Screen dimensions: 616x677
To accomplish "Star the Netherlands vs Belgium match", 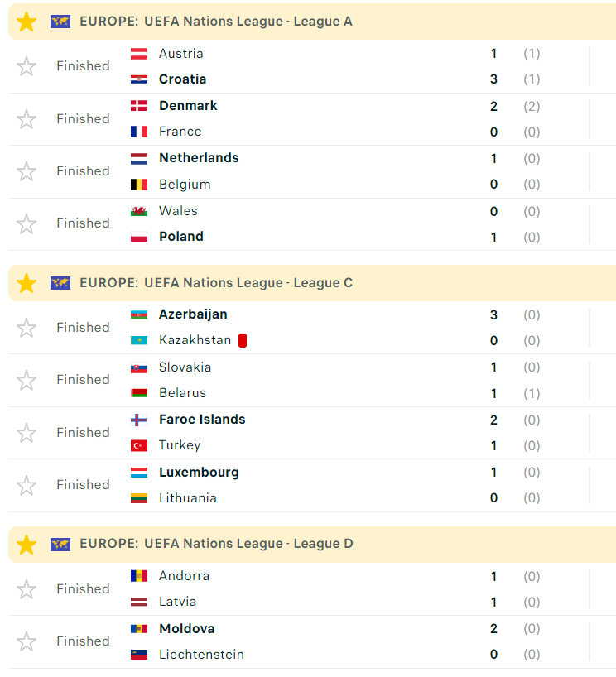I will [x=26, y=171].
